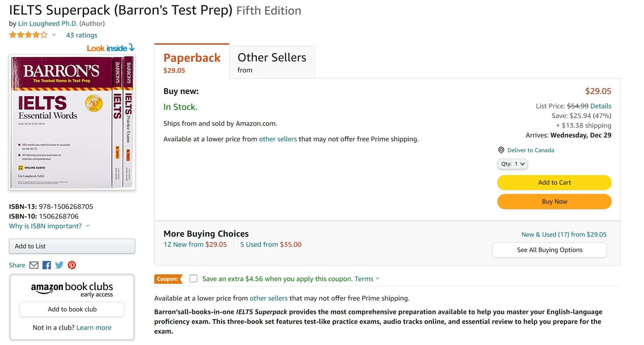The image size is (644, 345).
Task: Share the book via Facebook icon
Action: click(46, 265)
